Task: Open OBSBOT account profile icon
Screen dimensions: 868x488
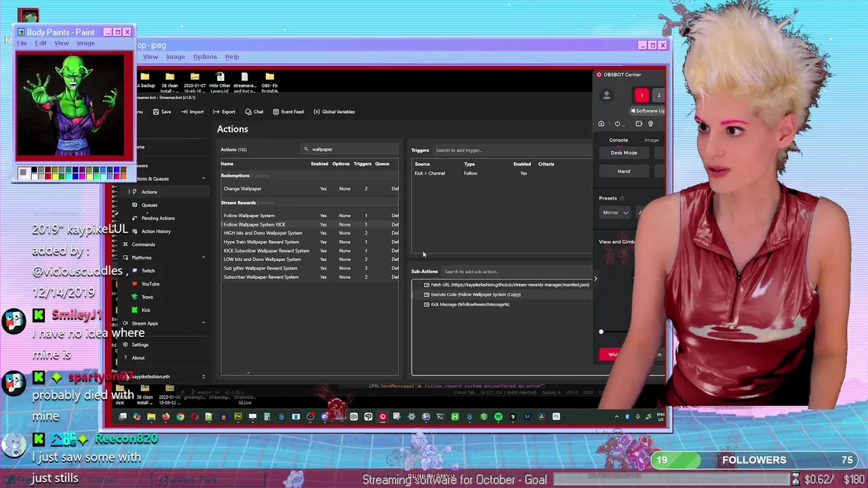Action: (x=606, y=96)
